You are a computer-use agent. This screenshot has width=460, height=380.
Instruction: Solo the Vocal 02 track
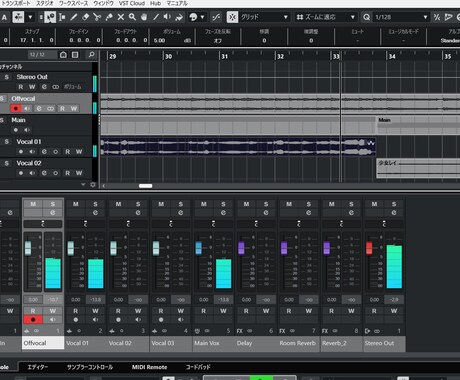7,163
